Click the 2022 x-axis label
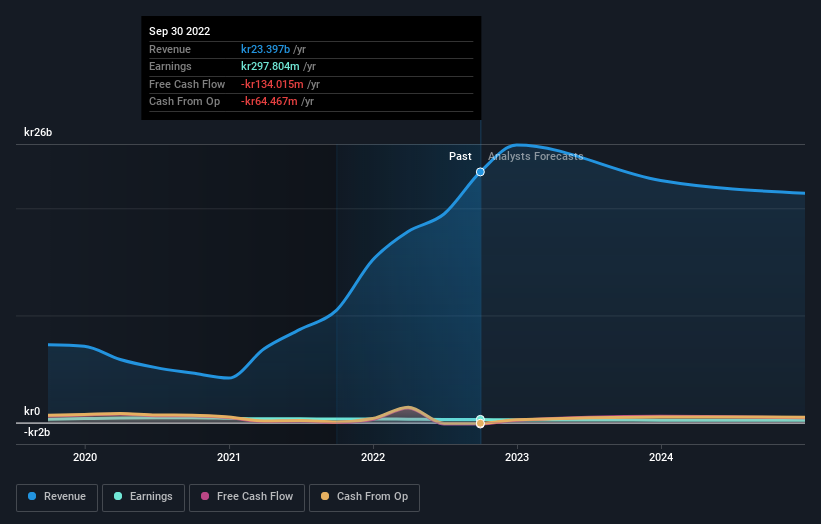 373,457
